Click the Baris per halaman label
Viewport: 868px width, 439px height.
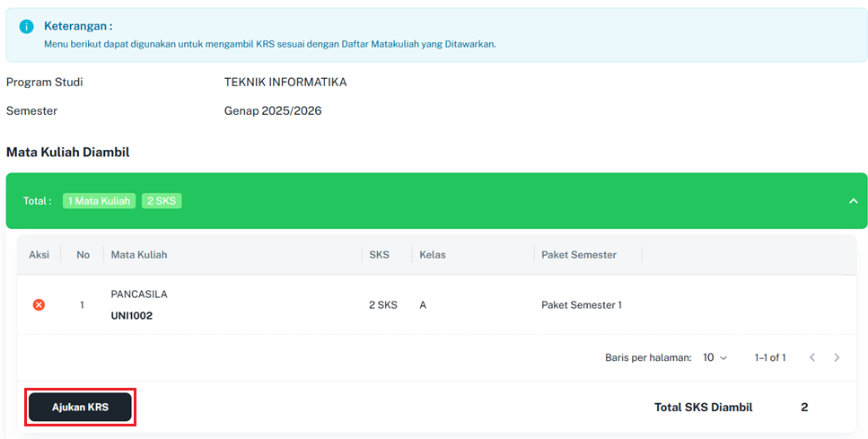coord(648,357)
